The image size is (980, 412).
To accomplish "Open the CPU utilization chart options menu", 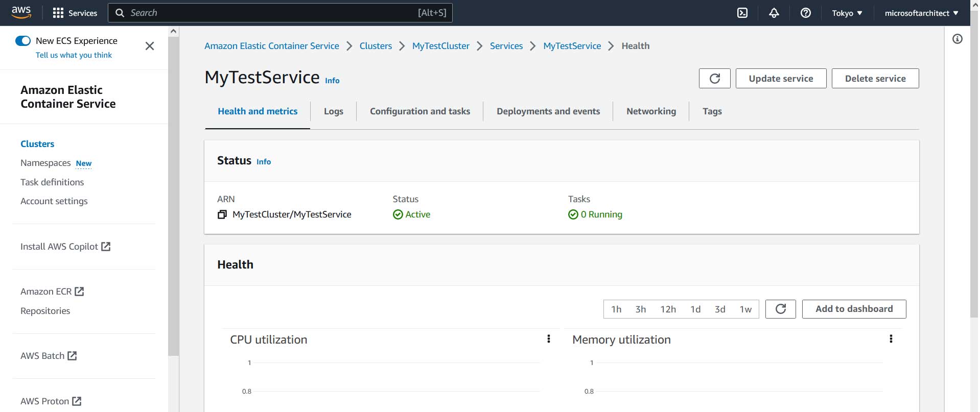I will (x=549, y=339).
